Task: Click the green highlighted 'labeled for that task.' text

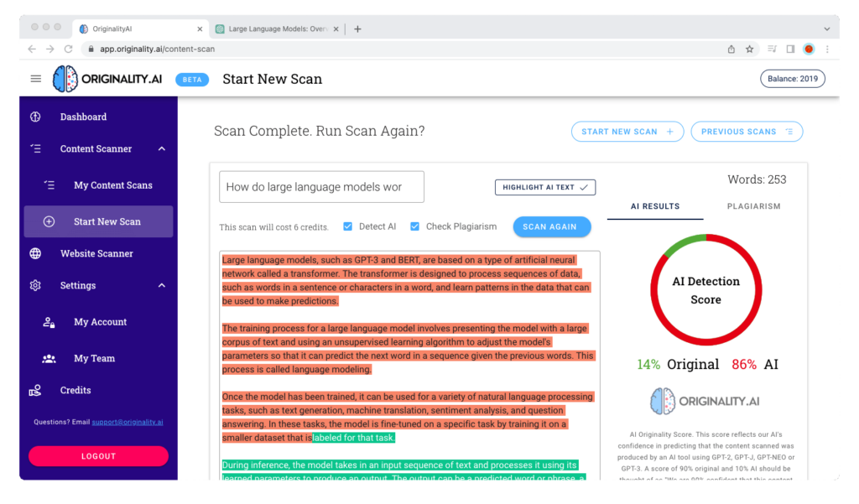Action: click(353, 438)
